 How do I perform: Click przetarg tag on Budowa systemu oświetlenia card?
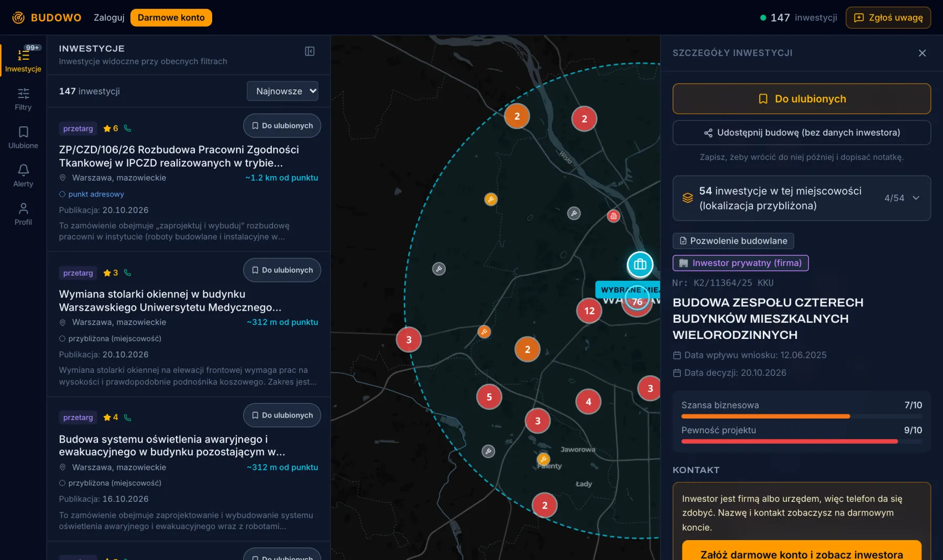[78, 418]
